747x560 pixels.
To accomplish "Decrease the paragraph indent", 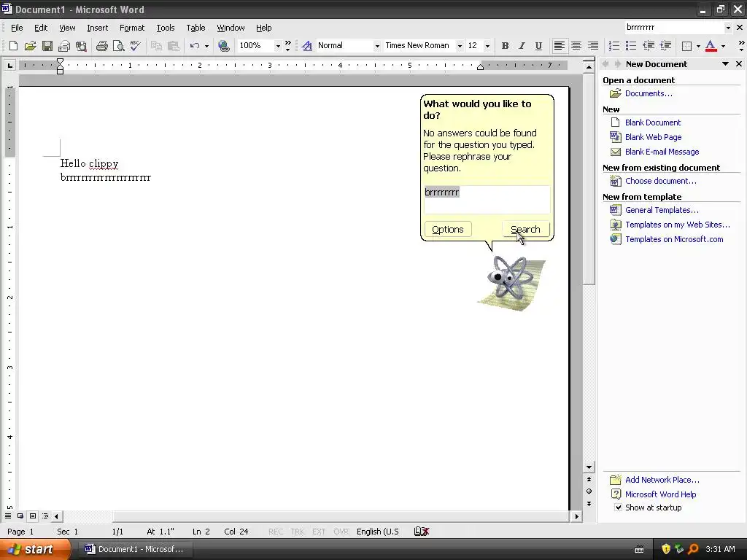I will (649, 46).
